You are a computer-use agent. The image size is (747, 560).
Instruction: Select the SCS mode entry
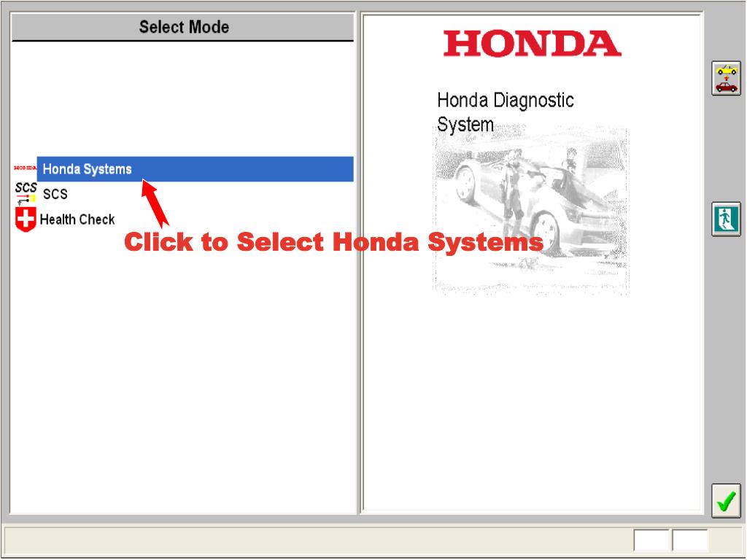pos(55,194)
